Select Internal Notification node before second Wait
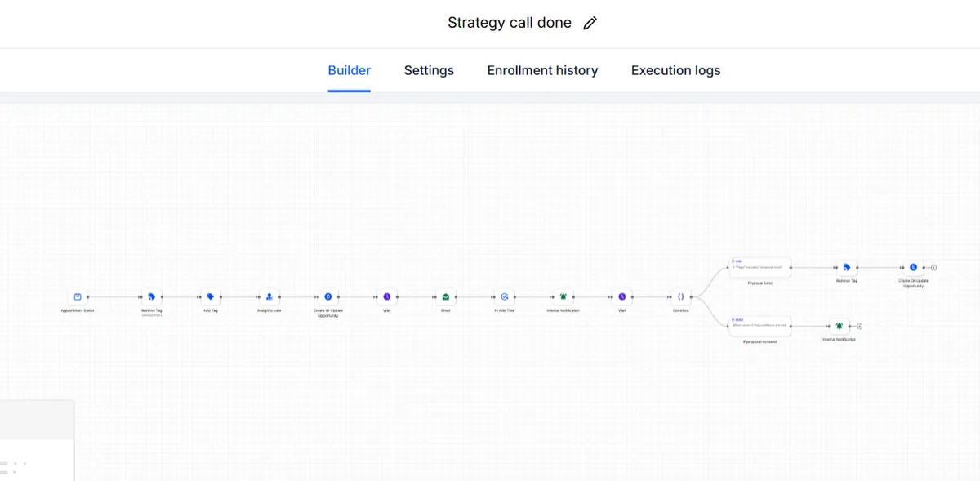Screen dimensions: 980x481 coord(563,296)
